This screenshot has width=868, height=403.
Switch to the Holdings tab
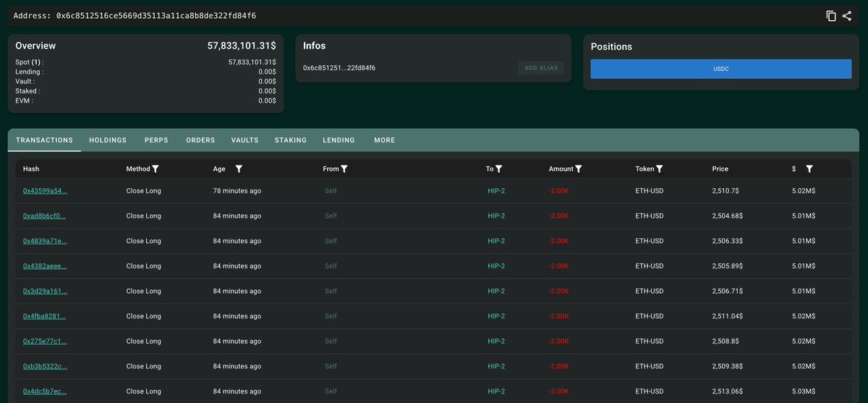point(108,140)
